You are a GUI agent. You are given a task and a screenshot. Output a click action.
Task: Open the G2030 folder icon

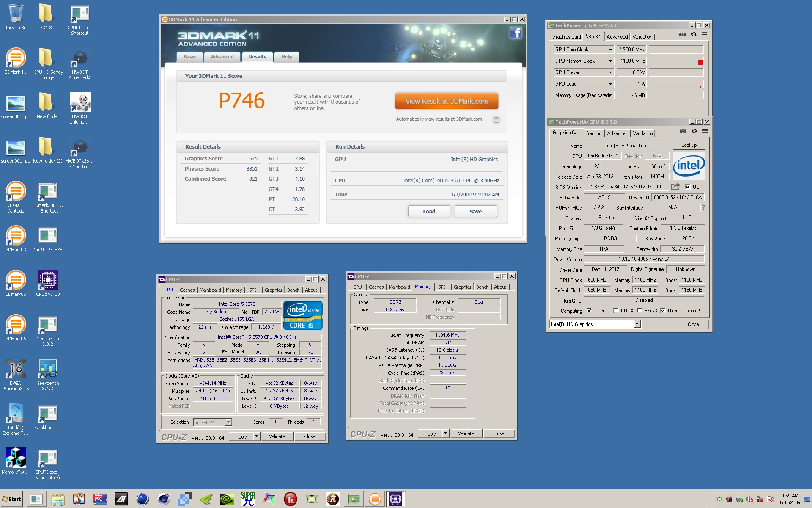coord(47,17)
